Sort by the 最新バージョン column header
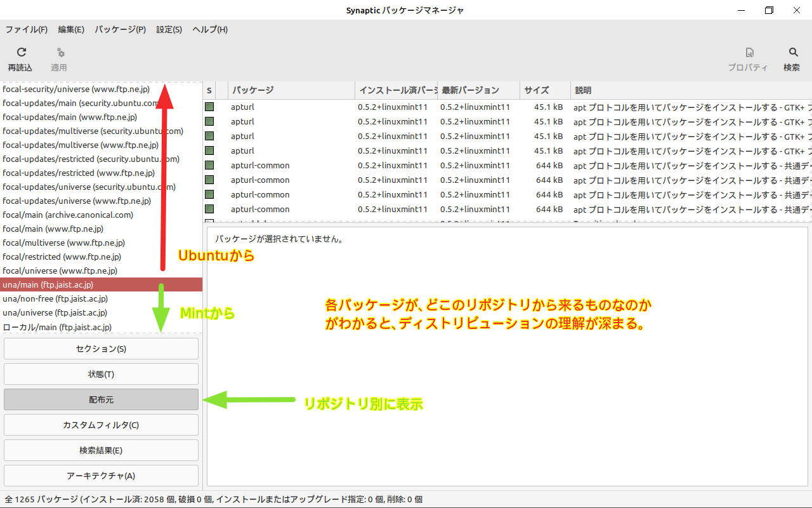 coord(478,90)
